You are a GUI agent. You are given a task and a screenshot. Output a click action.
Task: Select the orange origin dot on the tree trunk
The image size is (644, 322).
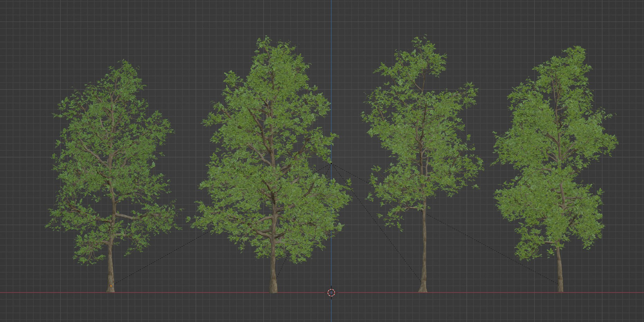(x=111, y=286)
